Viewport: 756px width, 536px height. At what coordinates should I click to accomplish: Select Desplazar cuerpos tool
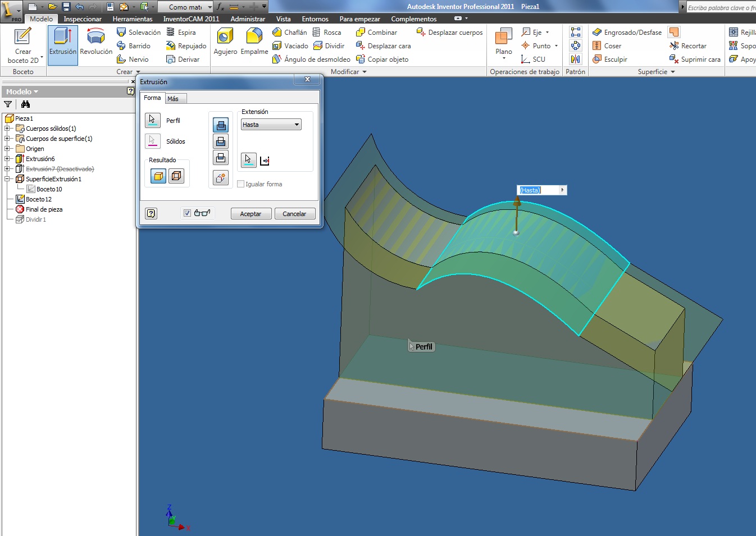coord(449,33)
